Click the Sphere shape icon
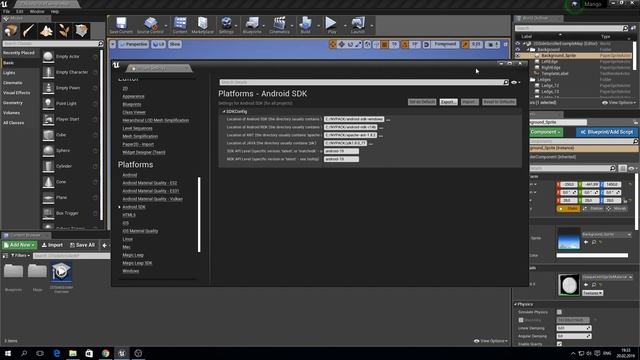The height and width of the screenshot is (360, 640). tap(48, 151)
